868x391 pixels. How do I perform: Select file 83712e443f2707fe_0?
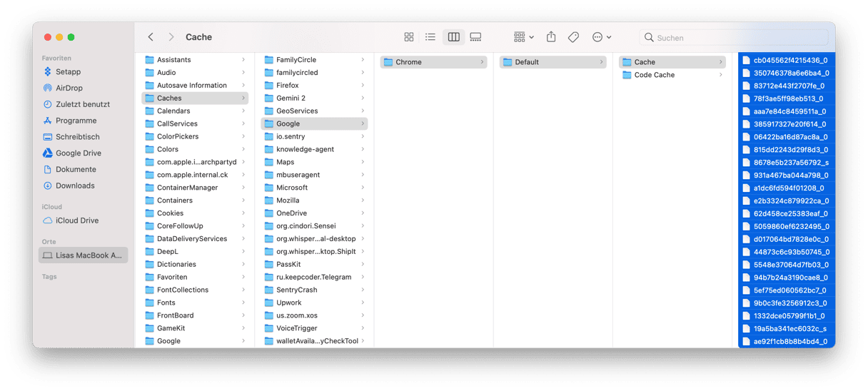[x=787, y=86]
